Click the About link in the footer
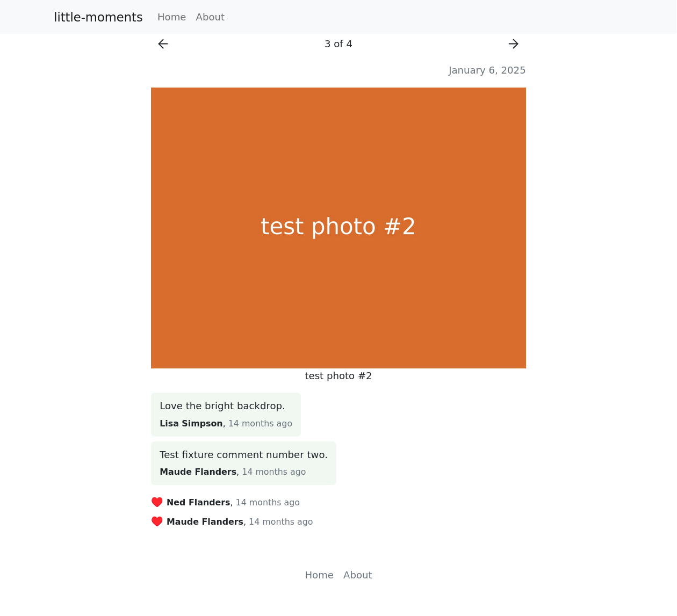Image resolution: width=677 pixels, height=616 pixels. click(357, 575)
